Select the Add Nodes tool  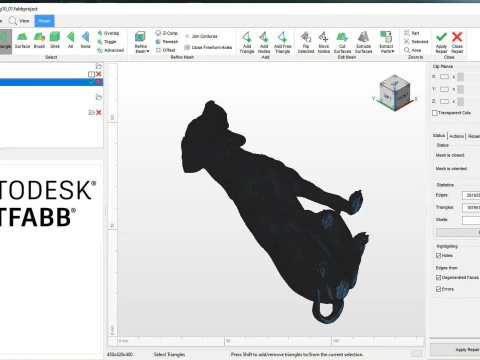(264, 42)
